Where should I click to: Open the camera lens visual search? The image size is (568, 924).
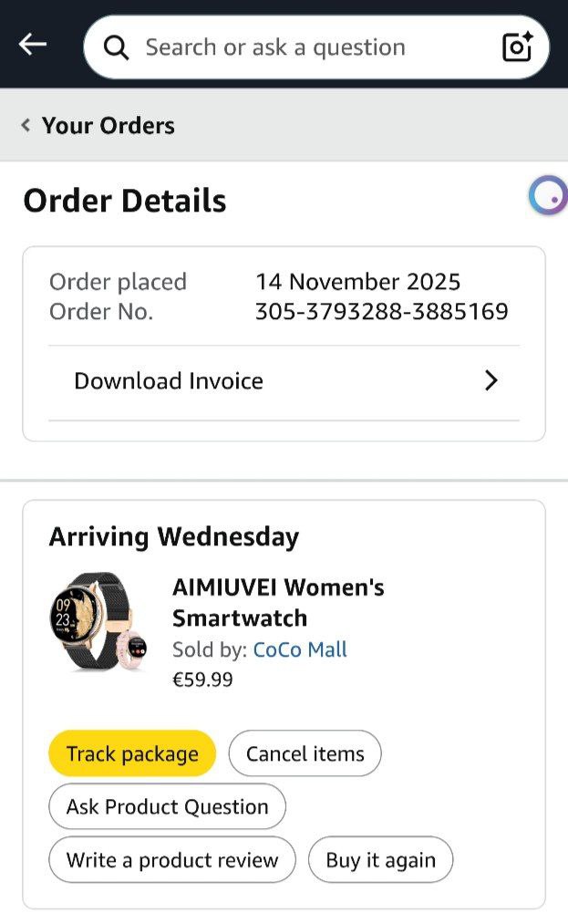click(x=517, y=47)
